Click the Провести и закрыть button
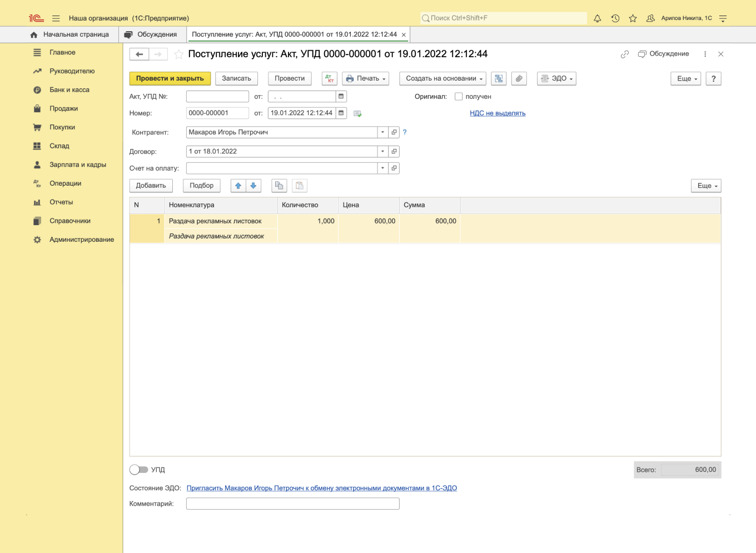Image resolution: width=756 pixels, height=553 pixels. [x=170, y=78]
